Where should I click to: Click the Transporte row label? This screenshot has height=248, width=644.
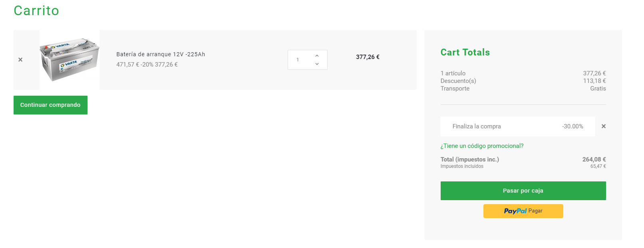[x=455, y=89]
